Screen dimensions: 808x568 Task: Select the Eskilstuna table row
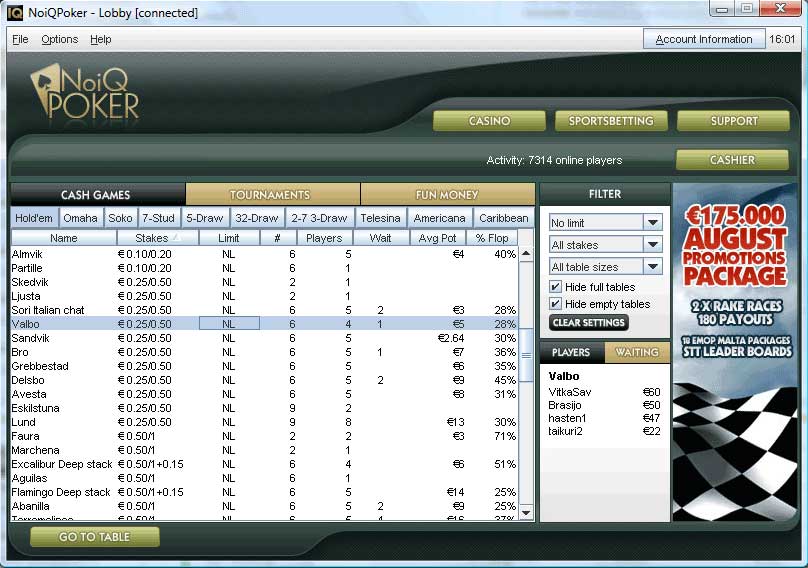[264, 408]
